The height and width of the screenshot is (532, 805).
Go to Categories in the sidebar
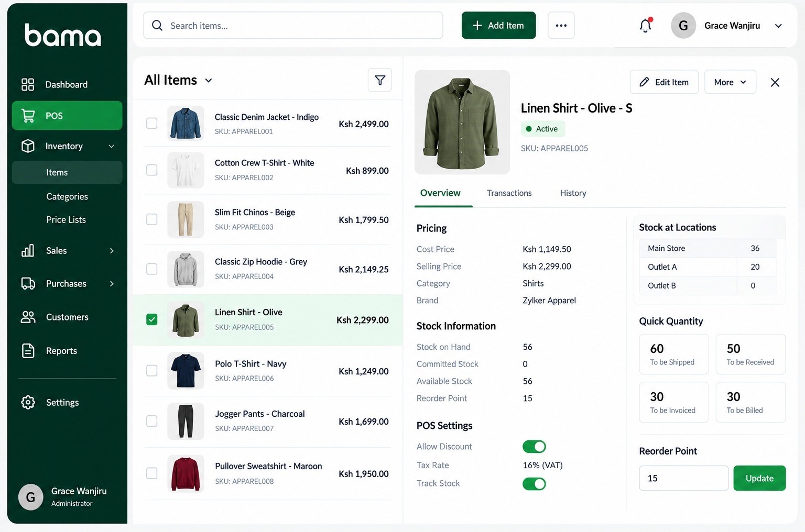(67, 196)
